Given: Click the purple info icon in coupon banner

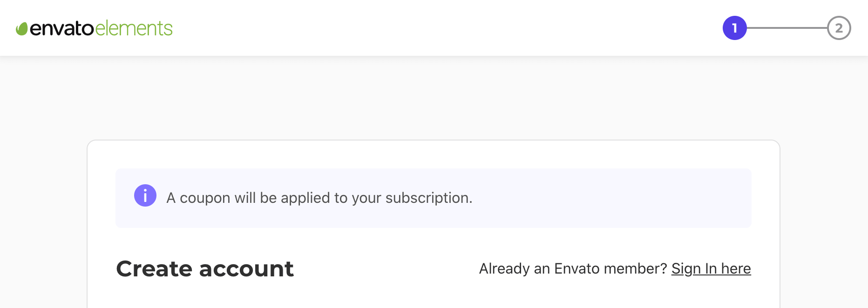Looking at the screenshot, I should tap(145, 195).
